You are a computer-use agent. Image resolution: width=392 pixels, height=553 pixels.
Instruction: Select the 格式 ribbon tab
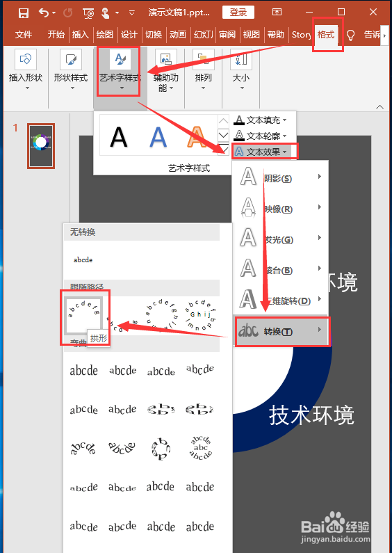point(326,35)
